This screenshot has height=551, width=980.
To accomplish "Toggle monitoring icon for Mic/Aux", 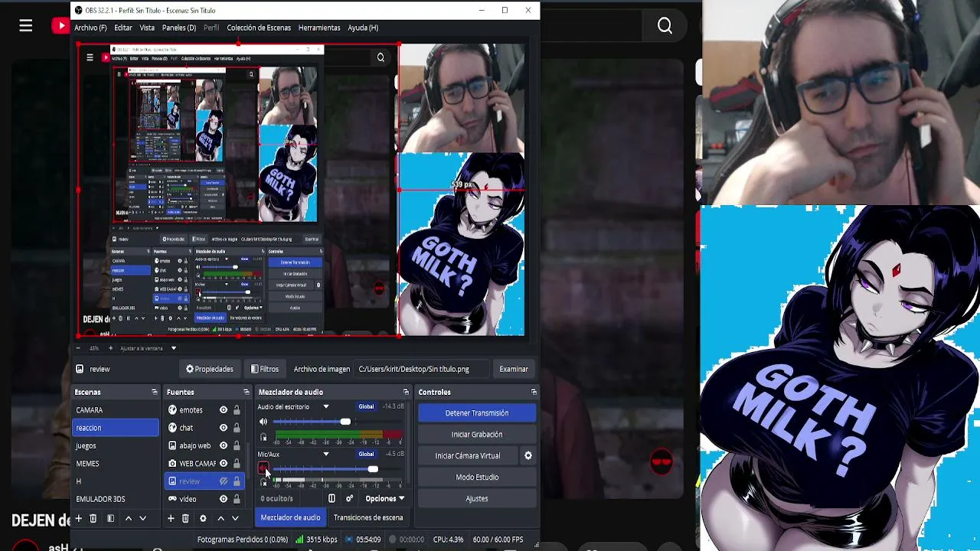I will [264, 483].
